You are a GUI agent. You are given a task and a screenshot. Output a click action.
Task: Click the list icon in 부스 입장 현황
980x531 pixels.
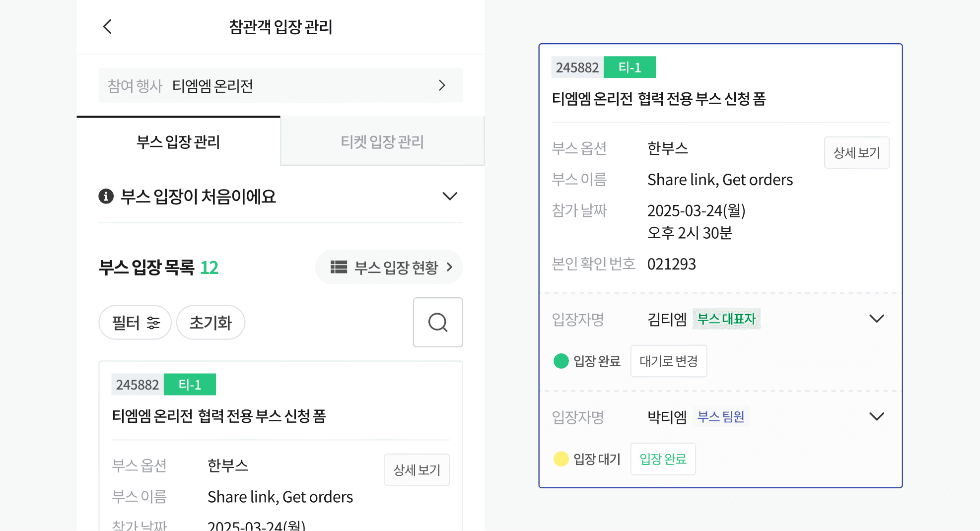coord(339,267)
